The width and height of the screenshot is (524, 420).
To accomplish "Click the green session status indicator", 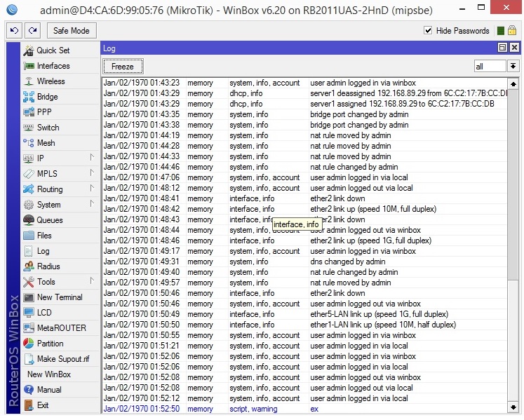I will (x=501, y=31).
